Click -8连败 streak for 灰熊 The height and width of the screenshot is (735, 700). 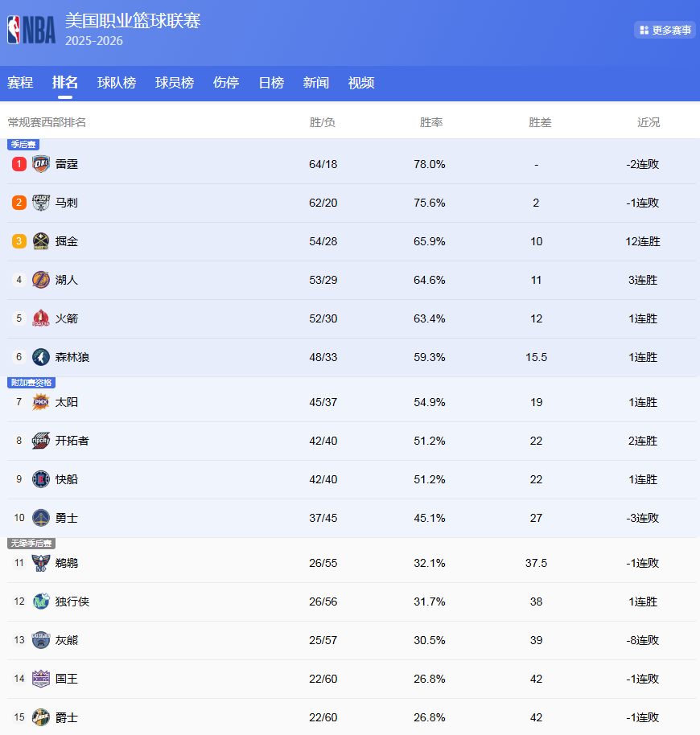click(643, 640)
